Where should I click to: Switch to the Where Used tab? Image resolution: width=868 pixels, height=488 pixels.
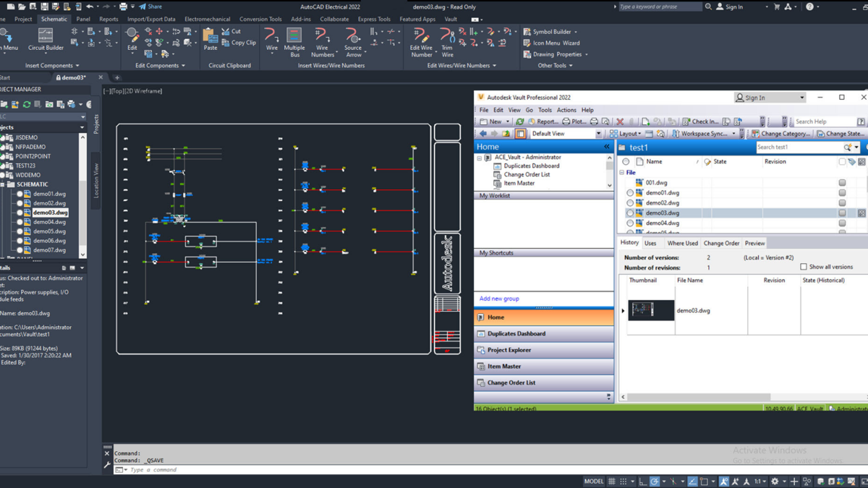(x=682, y=244)
